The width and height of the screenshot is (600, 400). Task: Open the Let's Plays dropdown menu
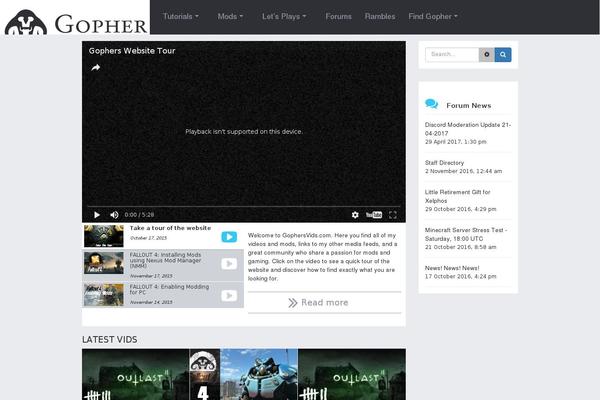[284, 16]
